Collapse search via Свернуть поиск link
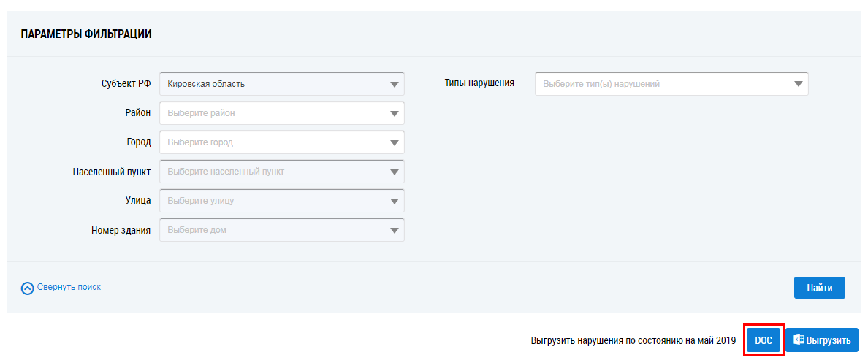Image resolution: width=868 pixels, height=360 pixels. tap(69, 287)
